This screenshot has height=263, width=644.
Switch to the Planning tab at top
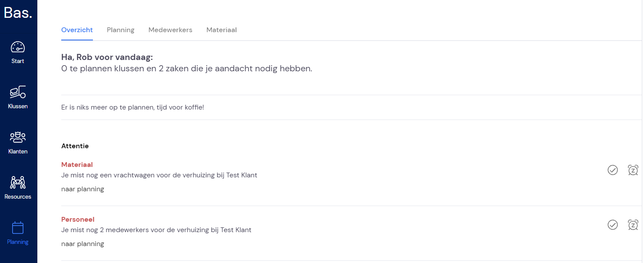(x=121, y=30)
